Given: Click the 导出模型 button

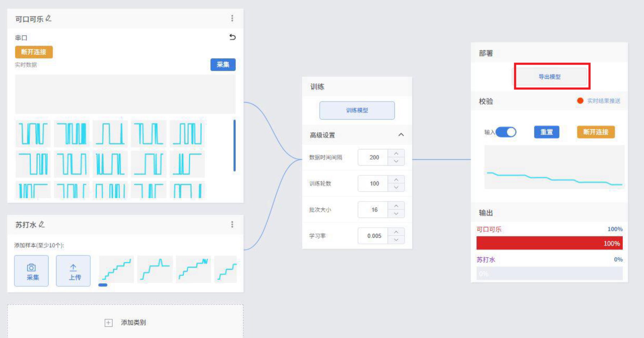Looking at the screenshot, I should tap(549, 77).
